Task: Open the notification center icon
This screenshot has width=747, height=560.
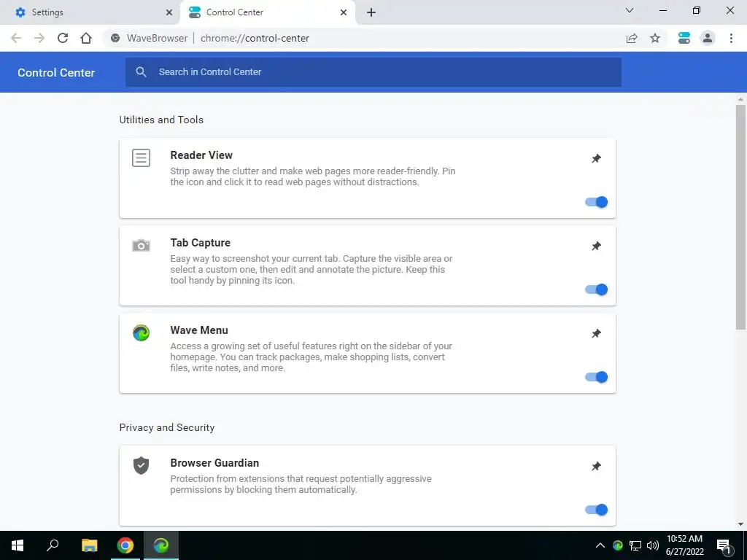Action: [x=724, y=545]
